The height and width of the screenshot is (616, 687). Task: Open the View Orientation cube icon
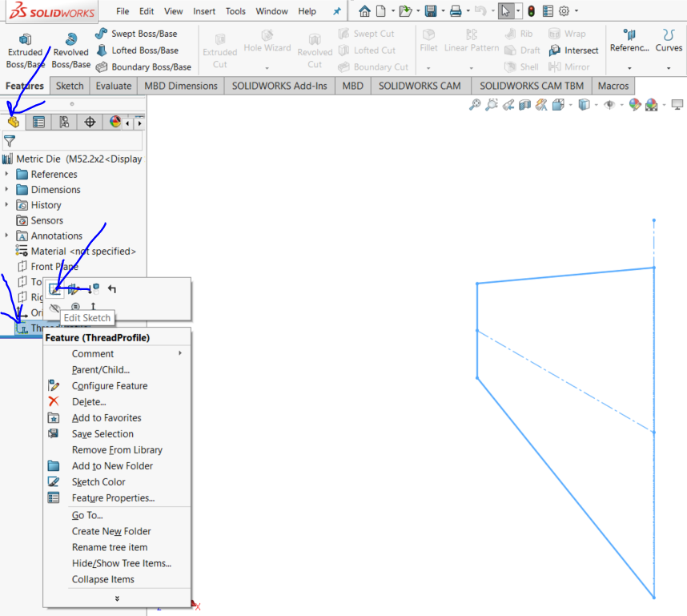[558, 105]
